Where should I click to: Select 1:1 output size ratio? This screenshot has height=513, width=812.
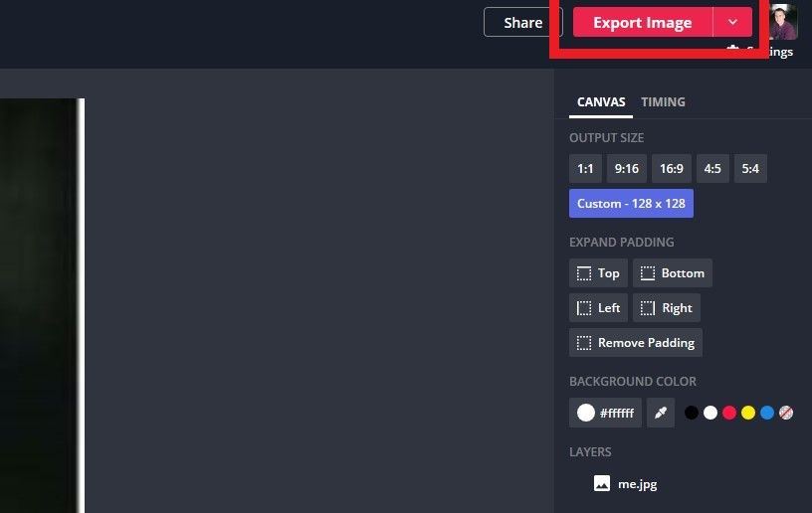coord(585,169)
